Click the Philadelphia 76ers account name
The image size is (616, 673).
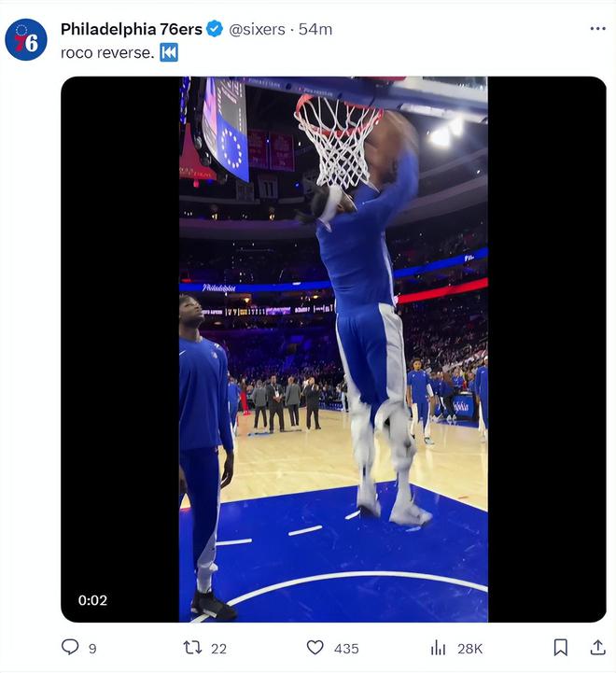[132, 29]
